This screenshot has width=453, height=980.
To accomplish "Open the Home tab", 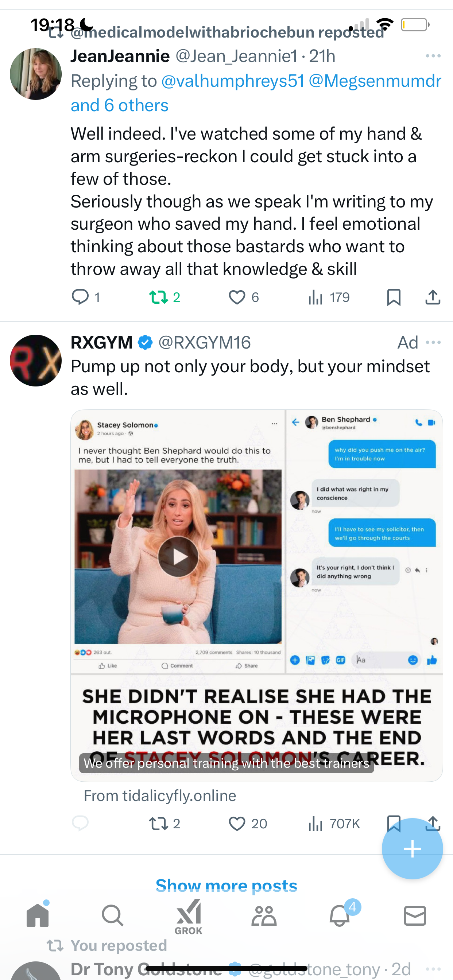I will pos(38,915).
